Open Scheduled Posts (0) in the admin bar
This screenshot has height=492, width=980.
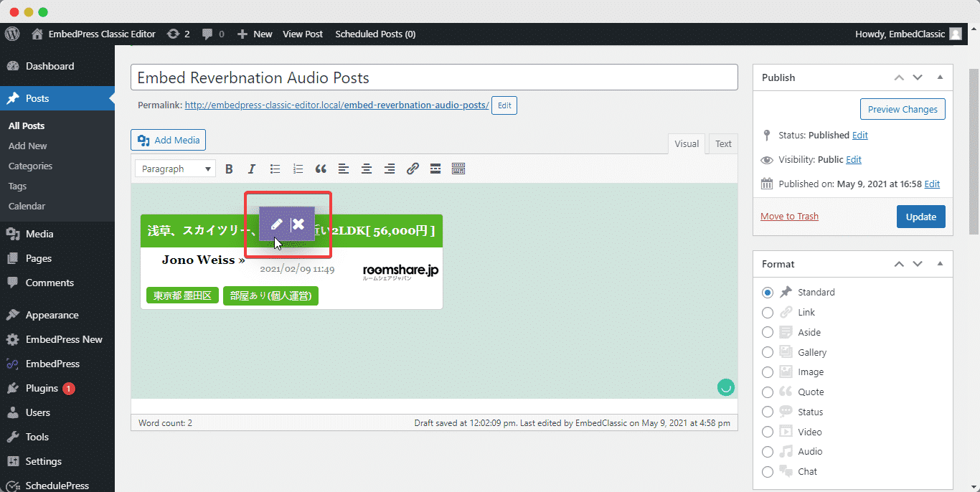point(375,34)
